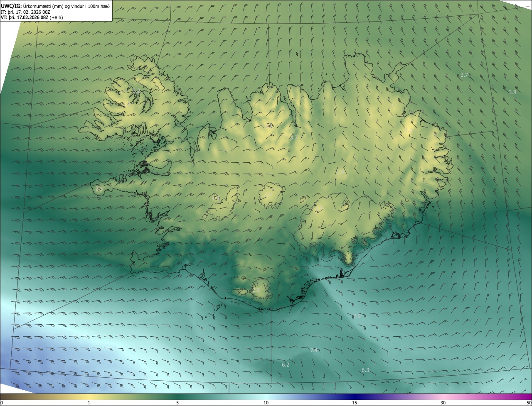Click the 3.2 value label in the Westfjords
Screen dimensions: 532x406
click(x=136, y=91)
